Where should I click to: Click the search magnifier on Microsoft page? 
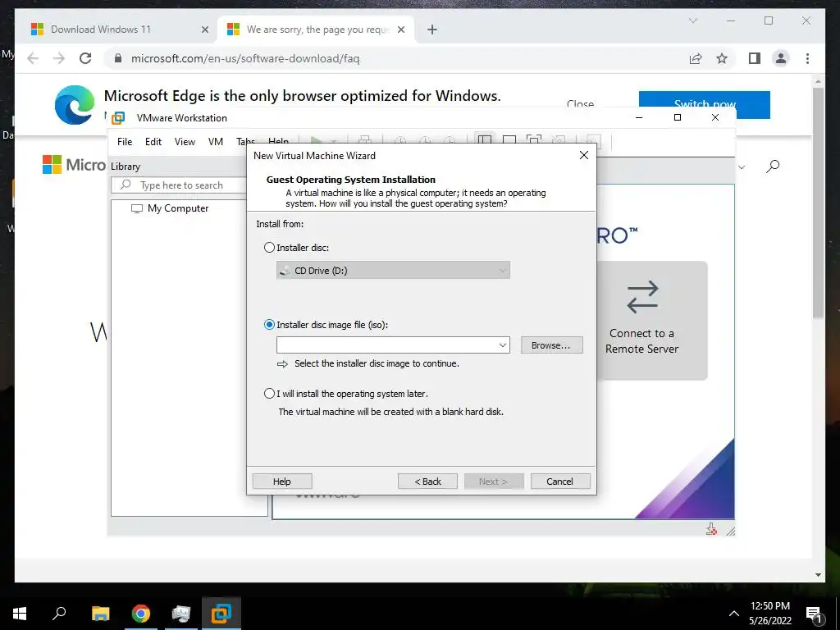coord(773,166)
